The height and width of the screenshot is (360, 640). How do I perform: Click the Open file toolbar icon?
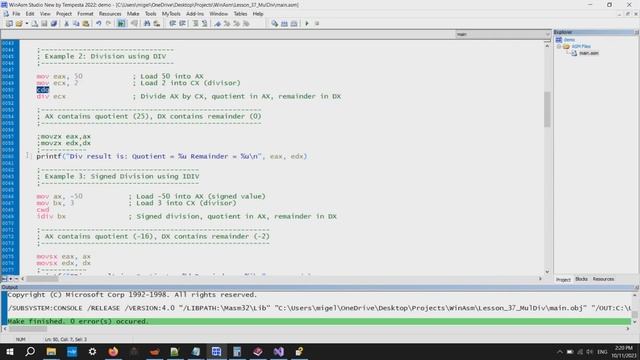point(19,24)
